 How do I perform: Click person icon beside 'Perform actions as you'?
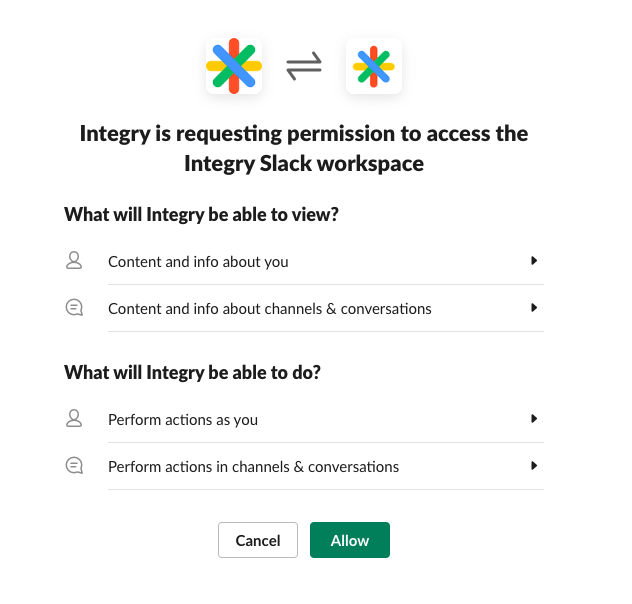(74, 419)
